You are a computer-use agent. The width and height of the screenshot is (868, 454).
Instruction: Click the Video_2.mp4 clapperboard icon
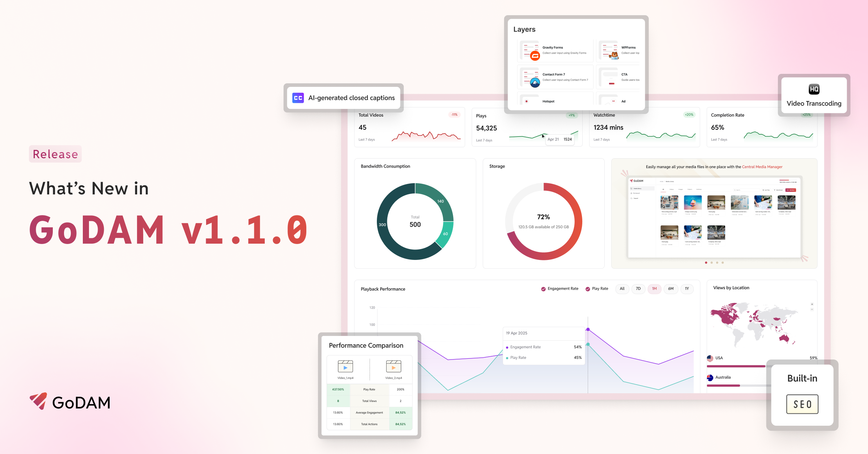(x=393, y=366)
